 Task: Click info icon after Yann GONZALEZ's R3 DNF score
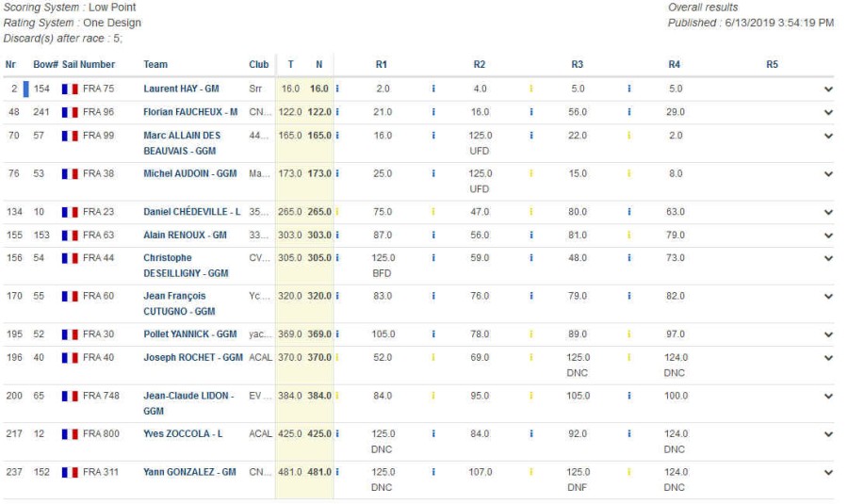pos(628,473)
